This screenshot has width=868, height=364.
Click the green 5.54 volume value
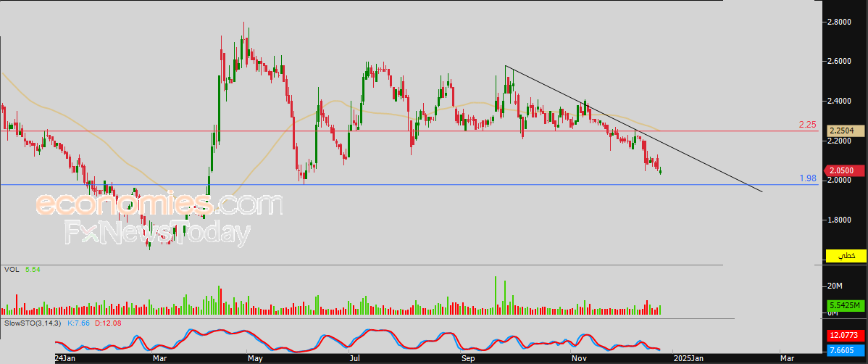33,270
